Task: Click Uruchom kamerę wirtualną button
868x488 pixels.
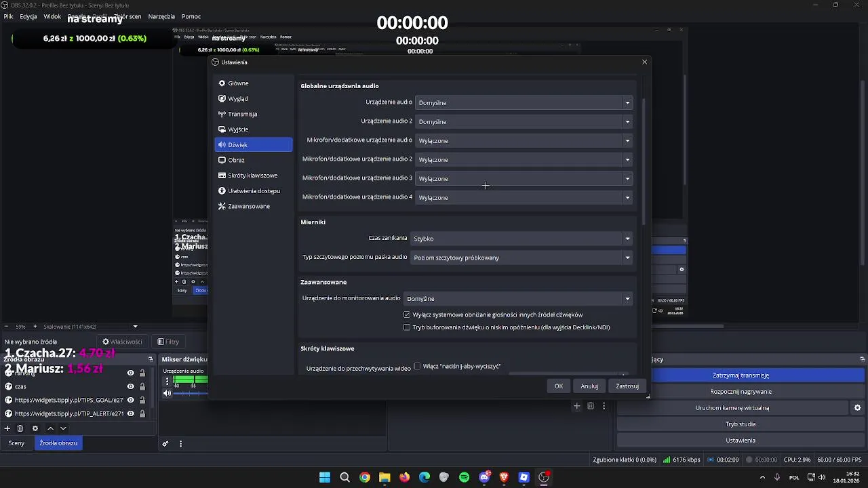Action: (732, 408)
